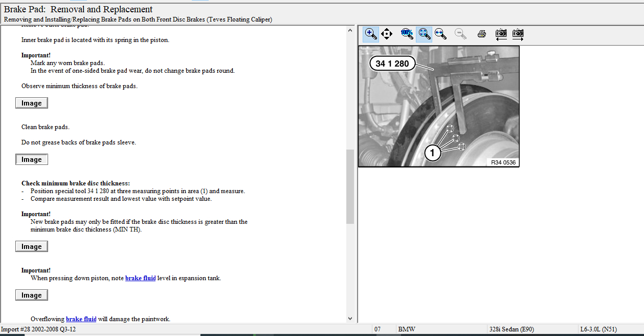Click scroll down arrow of text pane
644x336 pixels.
tap(350, 319)
